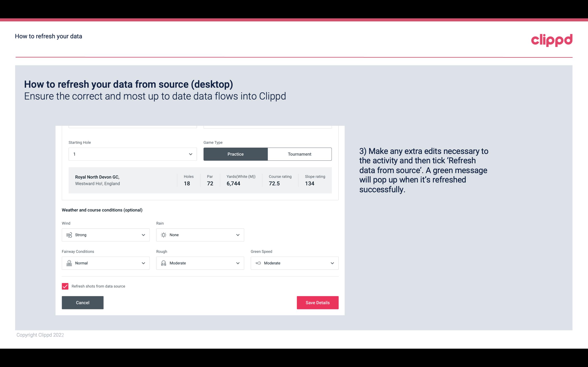Click the Cancel button

pyautogui.click(x=82, y=302)
